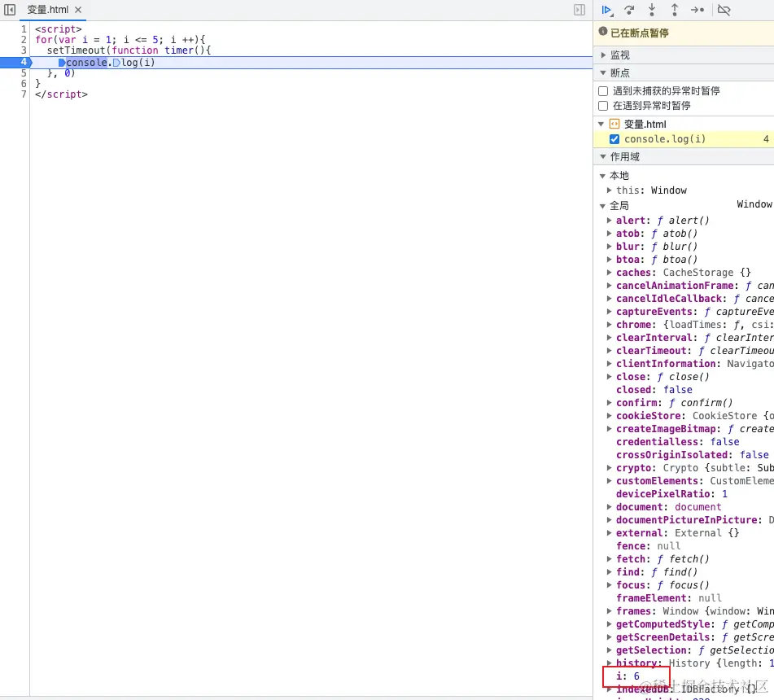
Task: Expand cancelAnimationFrame property
Action: [609, 286]
